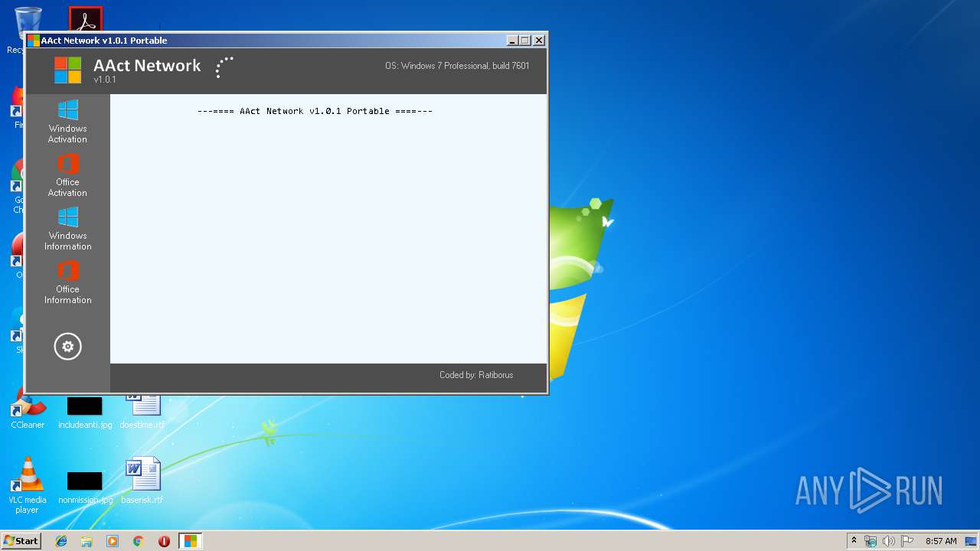Show hidden system tray icons
This screenshot has height=551, width=980.
click(x=854, y=541)
